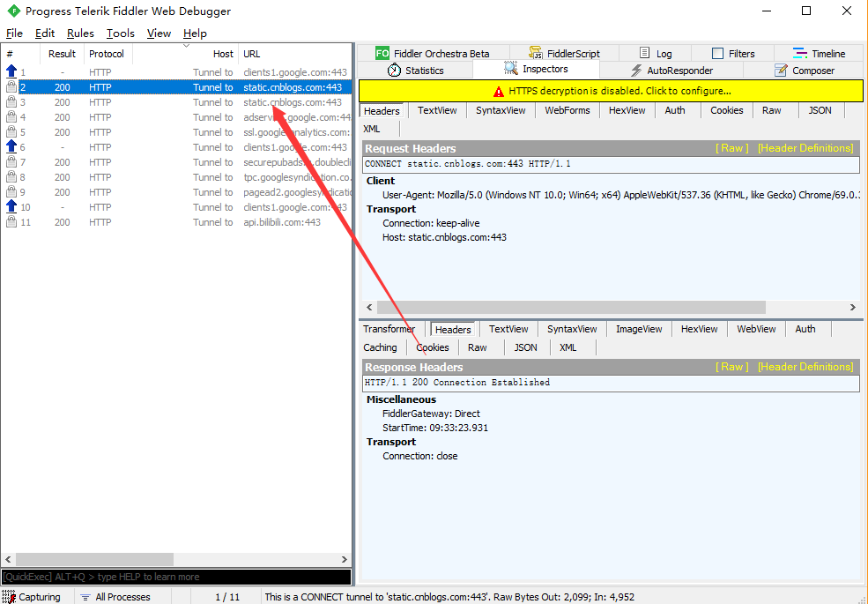Image resolution: width=868 pixels, height=604 pixels.
Task: Click the lock icon of session 11
Action: pyautogui.click(x=11, y=221)
